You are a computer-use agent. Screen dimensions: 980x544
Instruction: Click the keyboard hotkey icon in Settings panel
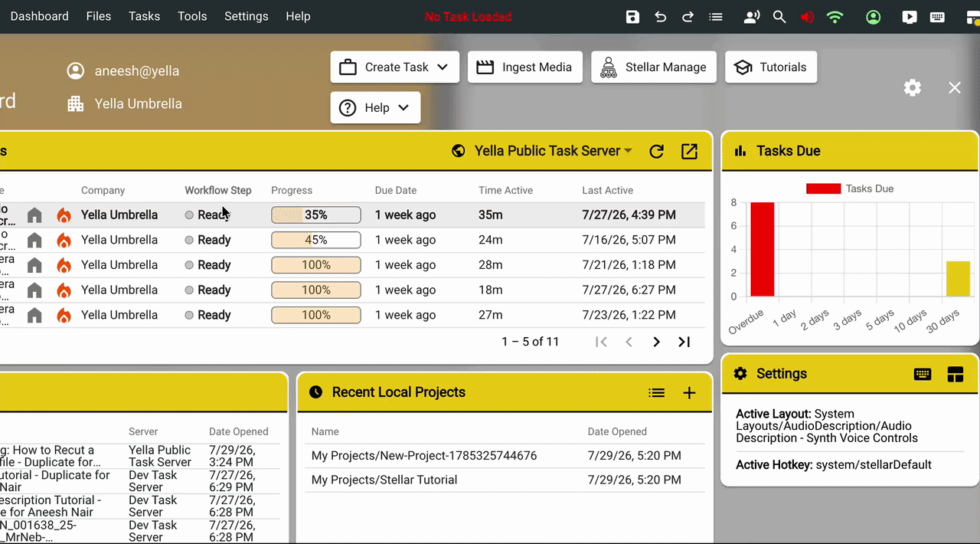[x=923, y=374]
